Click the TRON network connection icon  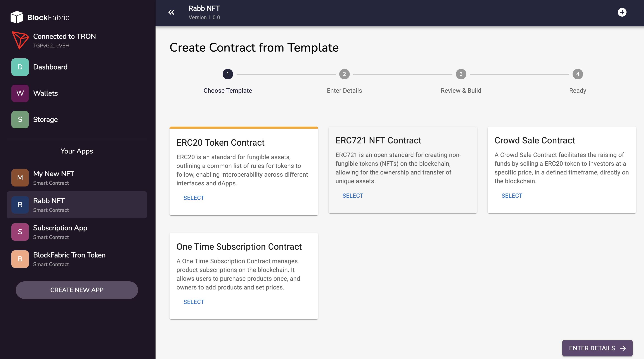[x=20, y=40]
